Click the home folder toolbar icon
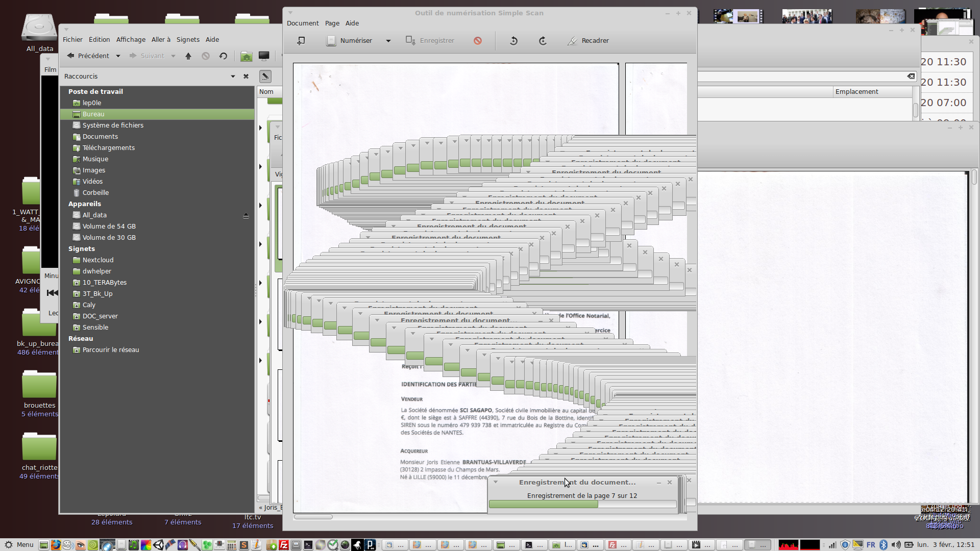980x551 pixels. tap(246, 56)
